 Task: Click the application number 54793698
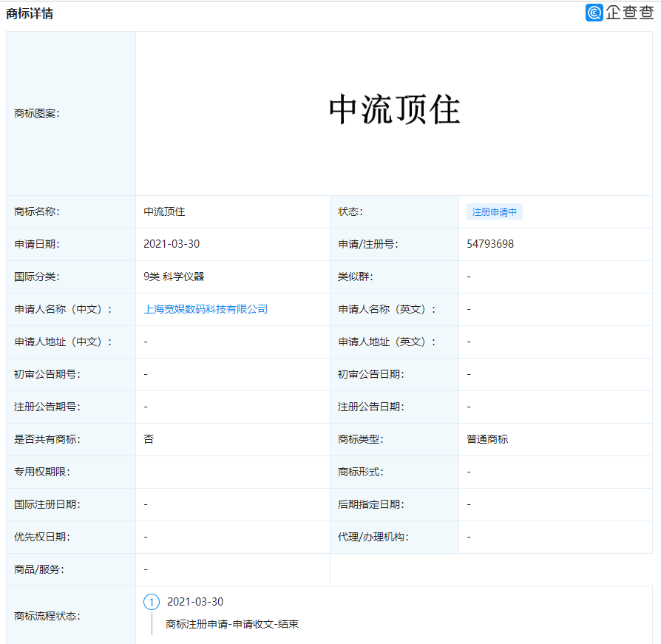[x=491, y=244]
